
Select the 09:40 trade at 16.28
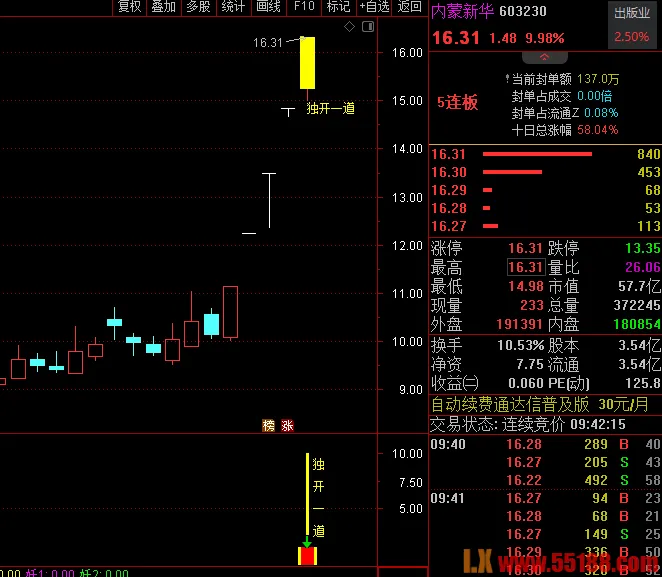point(545,444)
